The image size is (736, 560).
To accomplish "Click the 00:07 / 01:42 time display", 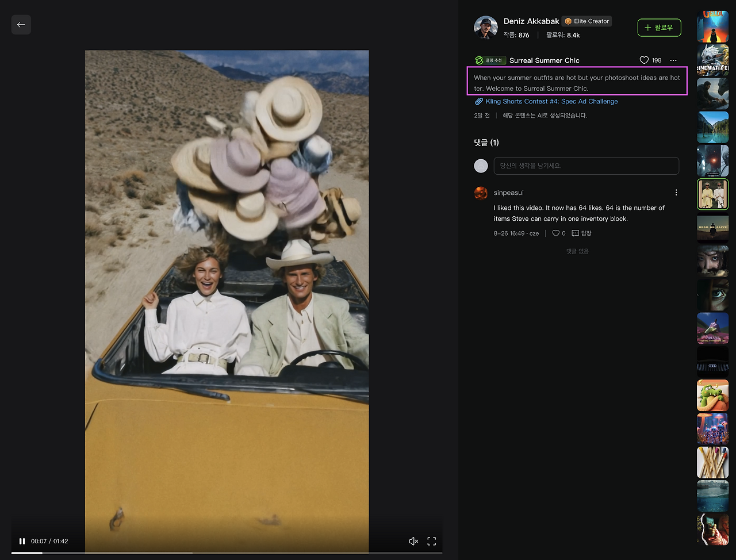I will 49,541.
